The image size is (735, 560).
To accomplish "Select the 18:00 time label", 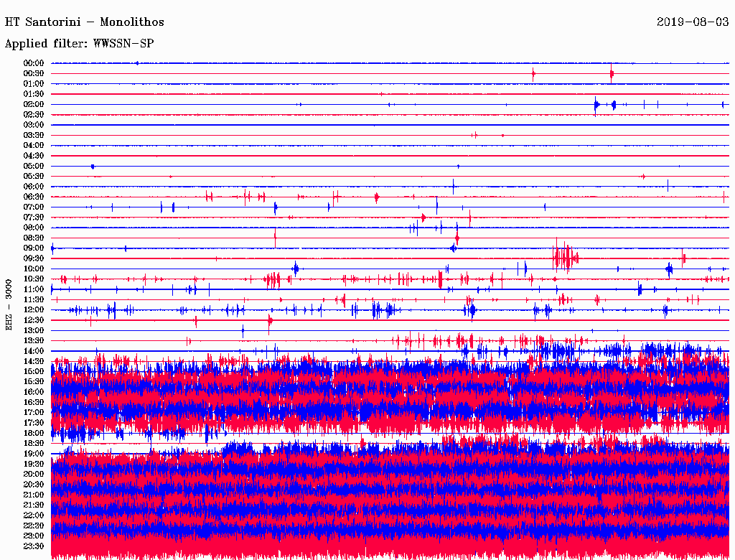I will (x=34, y=434).
